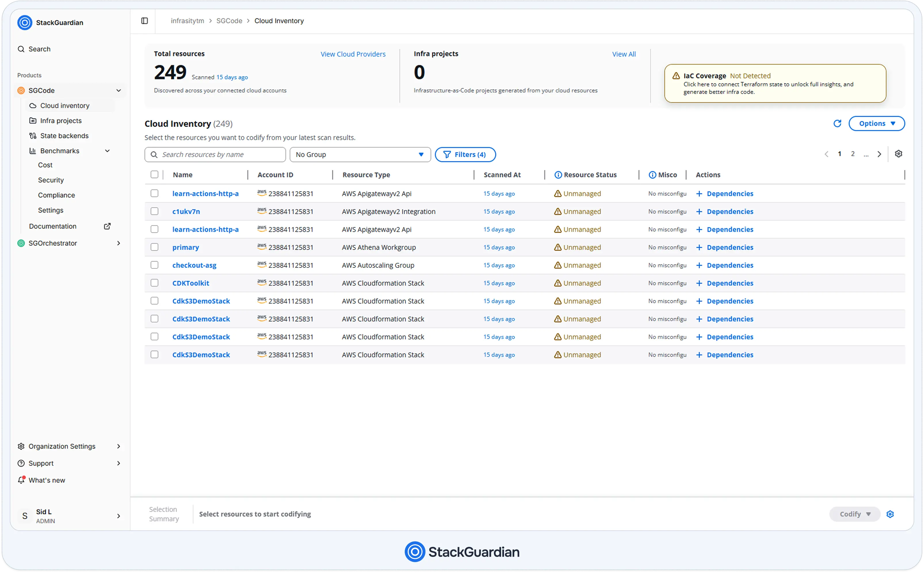Click the Search resources by name field

(215, 155)
